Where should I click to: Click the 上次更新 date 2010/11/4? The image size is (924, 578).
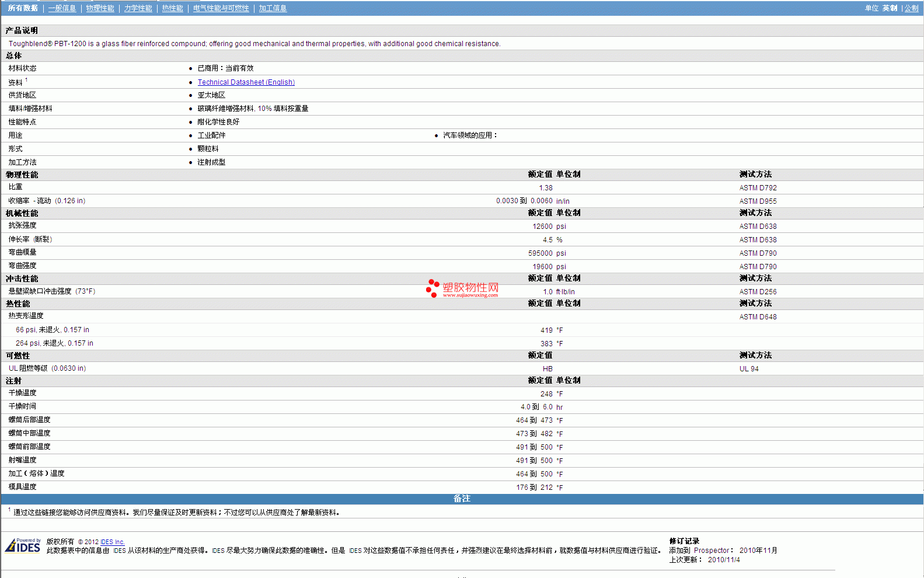tap(724, 560)
